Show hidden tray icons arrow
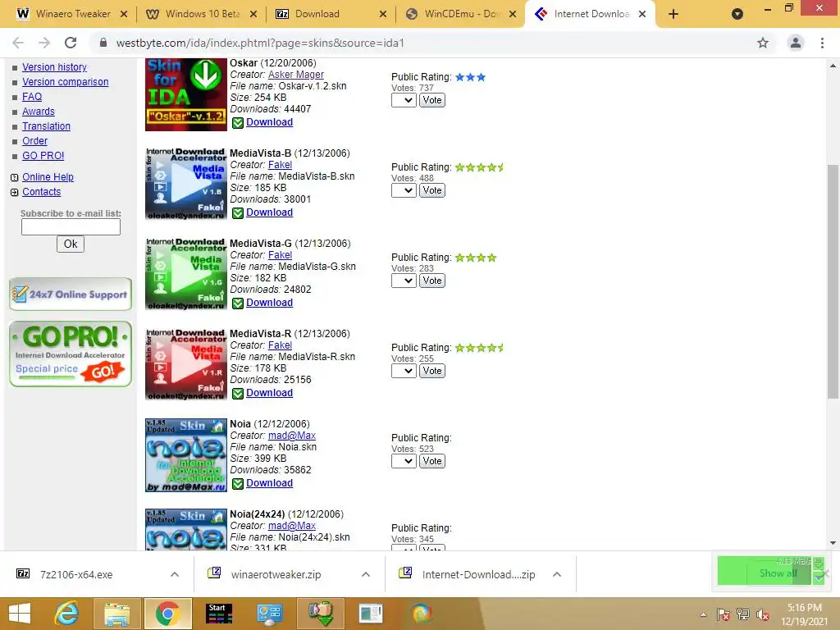The image size is (840, 630). coord(703,614)
